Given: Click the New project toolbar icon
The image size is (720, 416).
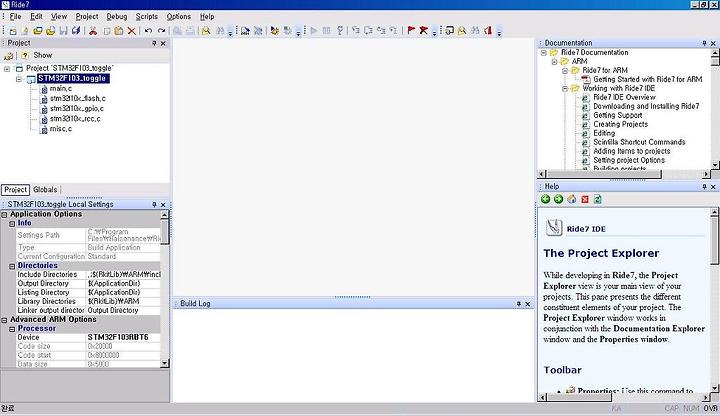Looking at the screenshot, I should tap(12, 31).
